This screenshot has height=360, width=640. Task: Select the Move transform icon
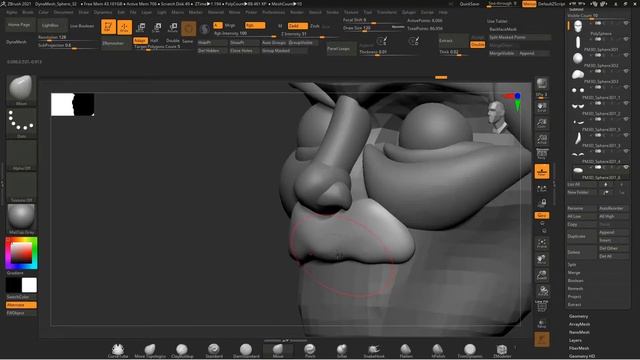[x=141, y=27]
